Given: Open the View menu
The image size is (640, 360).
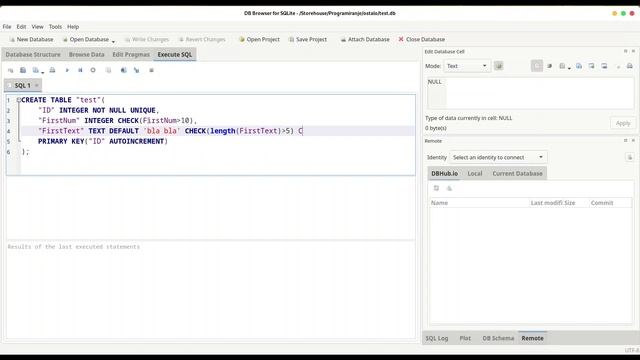Looking at the screenshot, I should [x=38, y=27].
